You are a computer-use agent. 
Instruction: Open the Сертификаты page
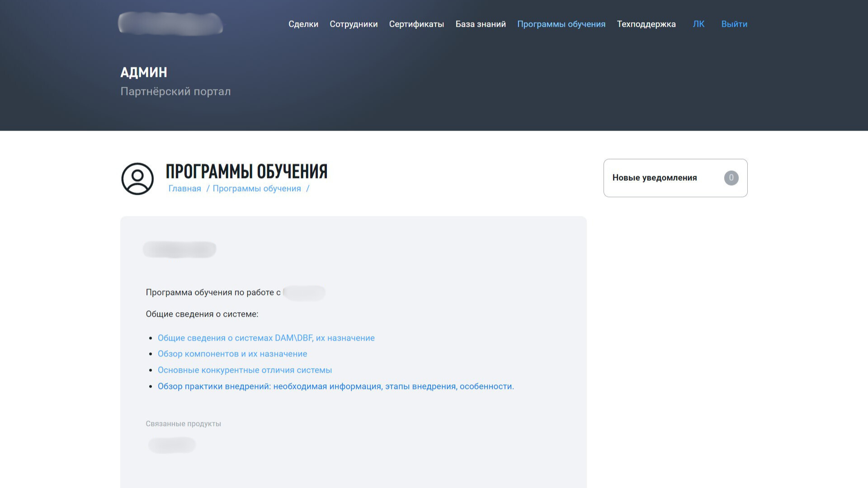[416, 24]
